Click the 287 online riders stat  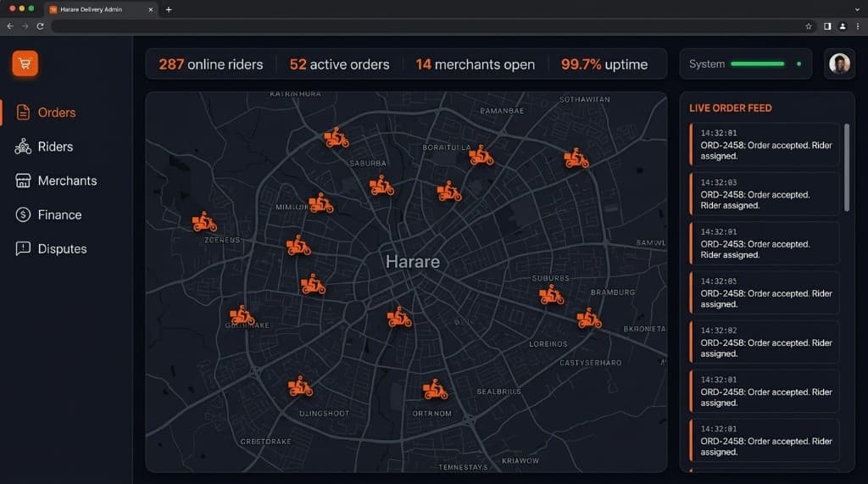tap(211, 64)
